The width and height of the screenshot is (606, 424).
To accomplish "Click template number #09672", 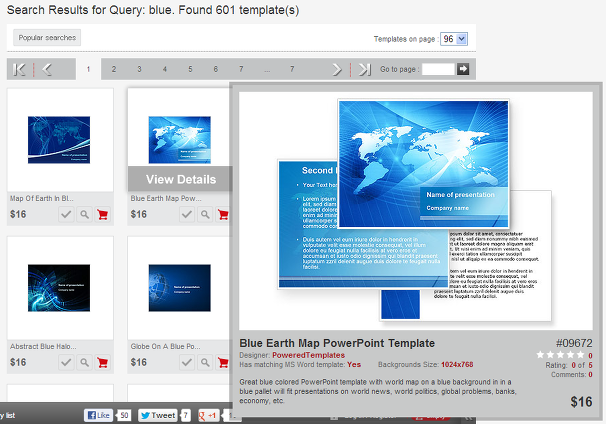I will (574, 343).
